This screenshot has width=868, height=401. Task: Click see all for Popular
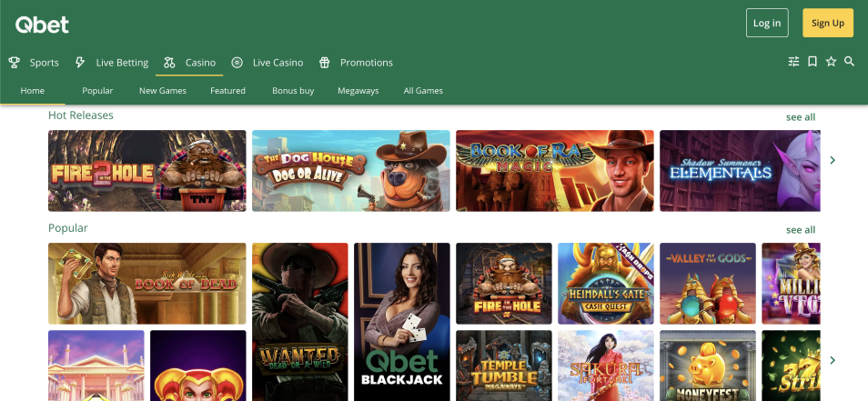801,229
